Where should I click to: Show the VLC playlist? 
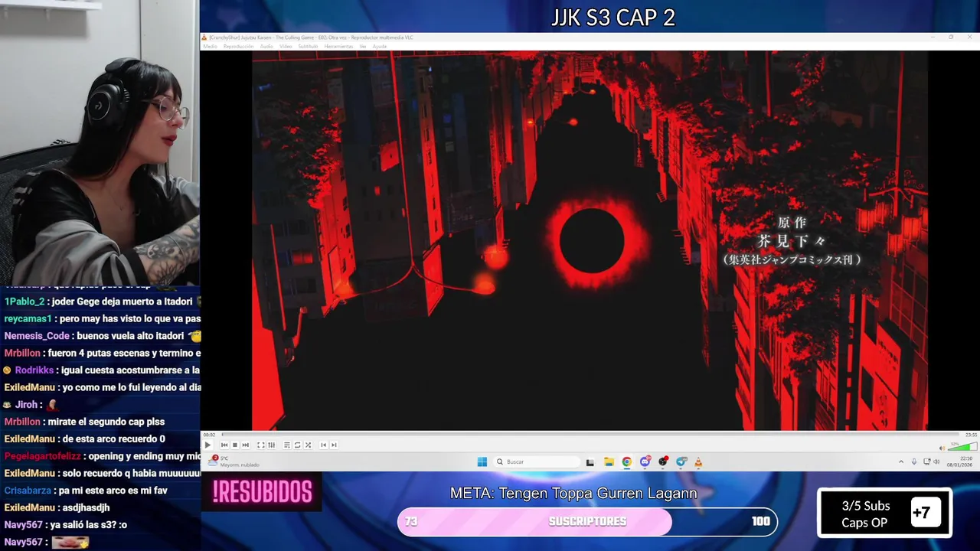tap(287, 445)
